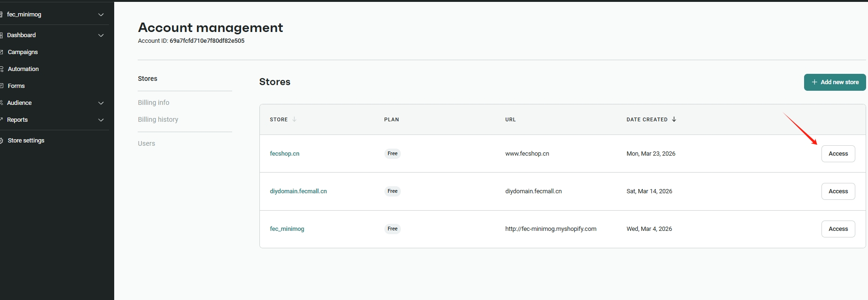Open Campaigns in the sidebar
Image resolution: width=868 pixels, height=300 pixels.
[x=23, y=52]
